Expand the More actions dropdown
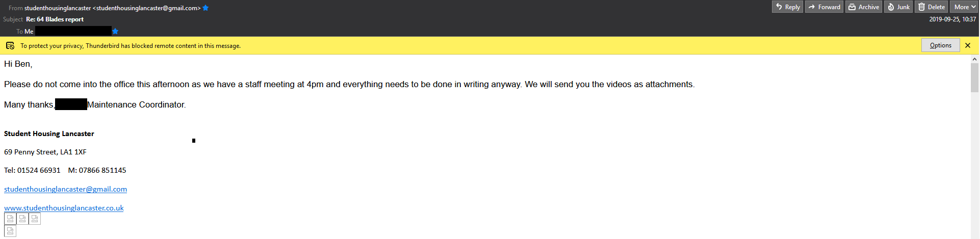The image size is (980, 239). coord(963,7)
